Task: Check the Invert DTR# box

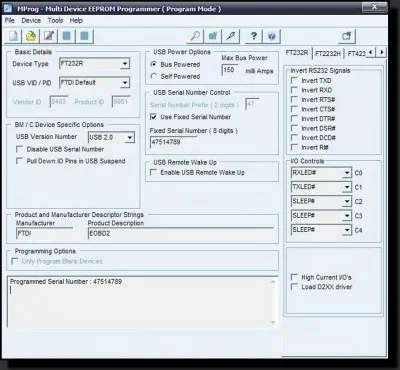Action: [x=294, y=118]
